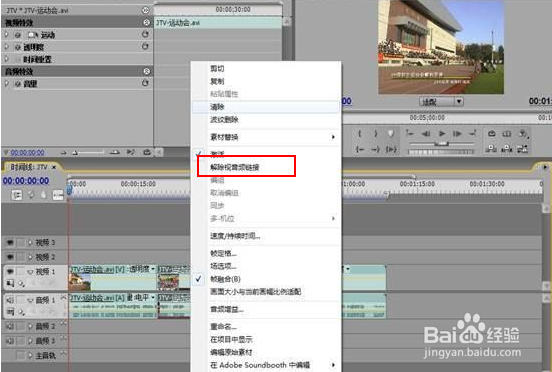
Task: Toggle Snap in the timeline panel
Action: (x=17, y=195)
